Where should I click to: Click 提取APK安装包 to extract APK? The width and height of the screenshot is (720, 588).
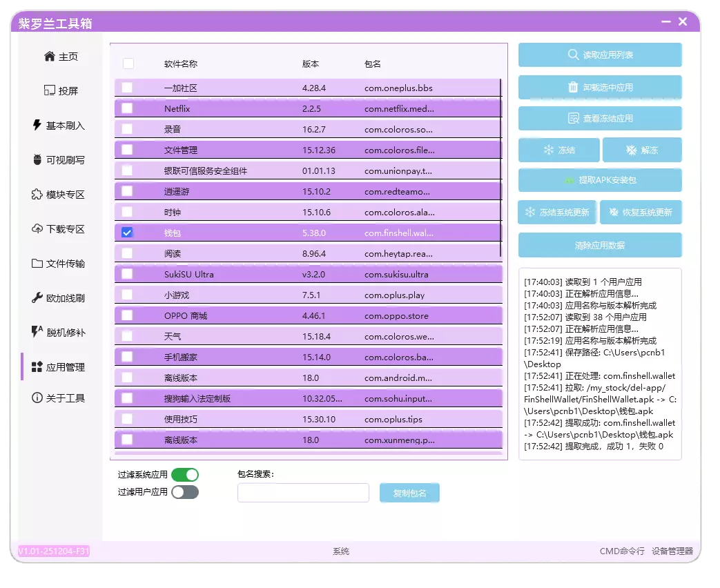click(x=599, y=180)
